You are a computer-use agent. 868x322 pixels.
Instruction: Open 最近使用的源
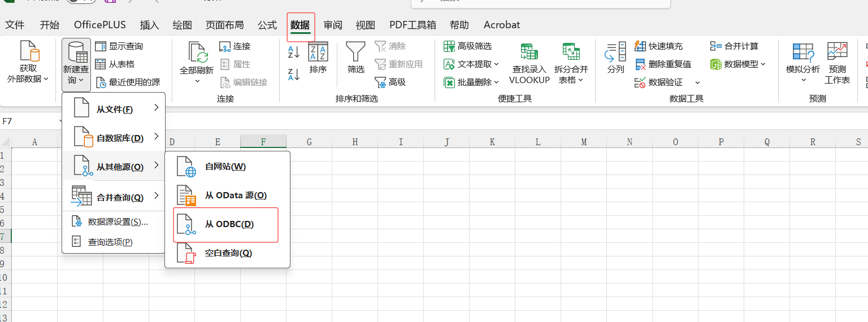point(128,82)
